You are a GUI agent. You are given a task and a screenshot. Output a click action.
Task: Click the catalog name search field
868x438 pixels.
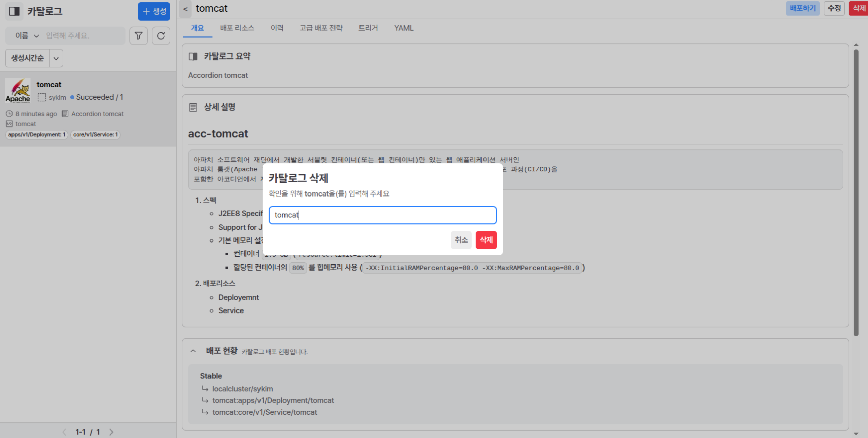click(x=84, y=36)
